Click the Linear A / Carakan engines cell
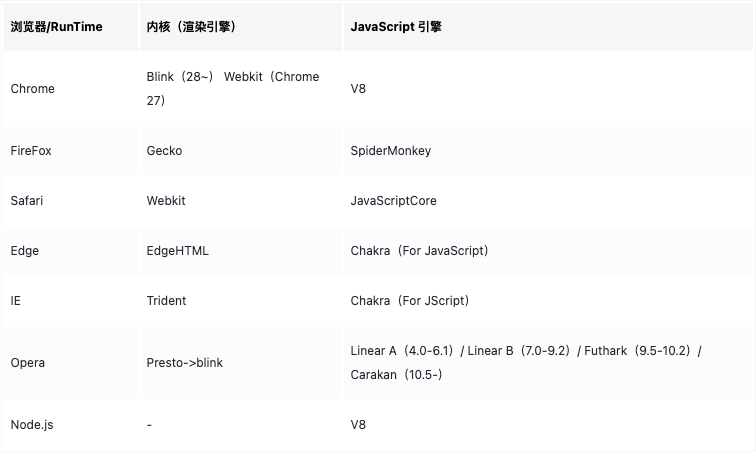756x453 pixels. pos(527,363)
